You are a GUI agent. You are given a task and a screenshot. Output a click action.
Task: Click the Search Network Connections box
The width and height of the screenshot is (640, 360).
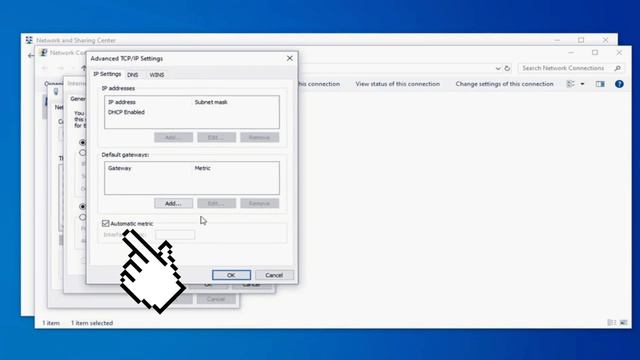571,68
